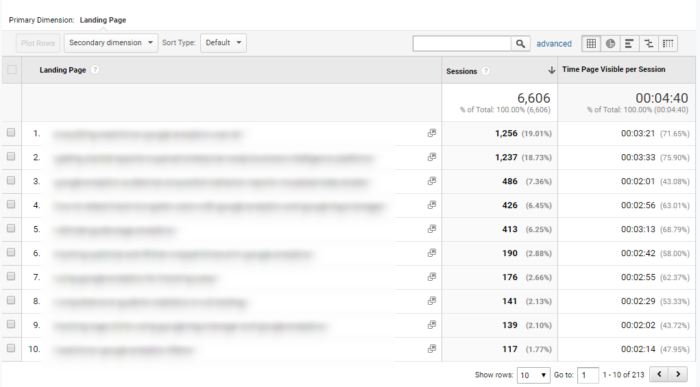Image resolution: width=700 pixels, height=387 pixels.
Task: Show help for Sessions column
Action: click(486, 71)
